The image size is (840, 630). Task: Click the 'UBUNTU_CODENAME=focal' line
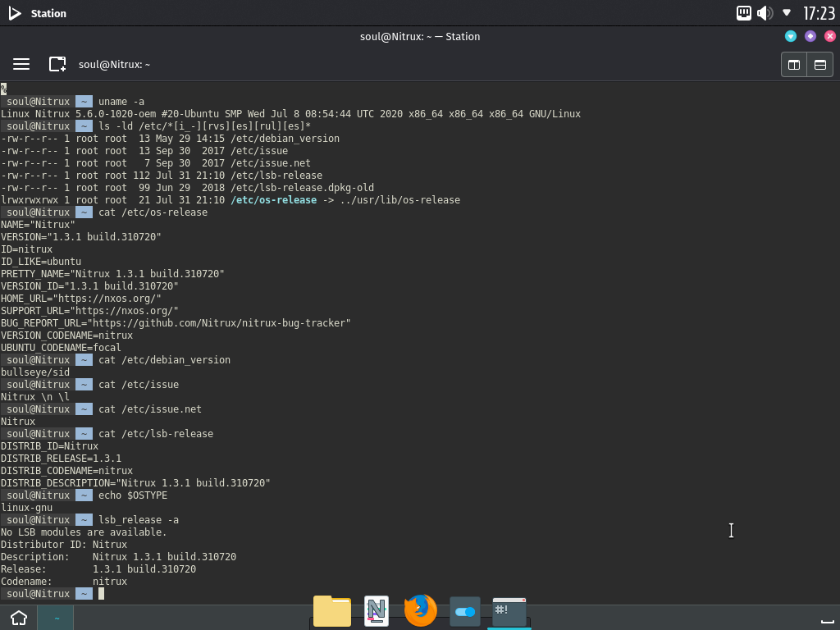(x=61, y=348)
